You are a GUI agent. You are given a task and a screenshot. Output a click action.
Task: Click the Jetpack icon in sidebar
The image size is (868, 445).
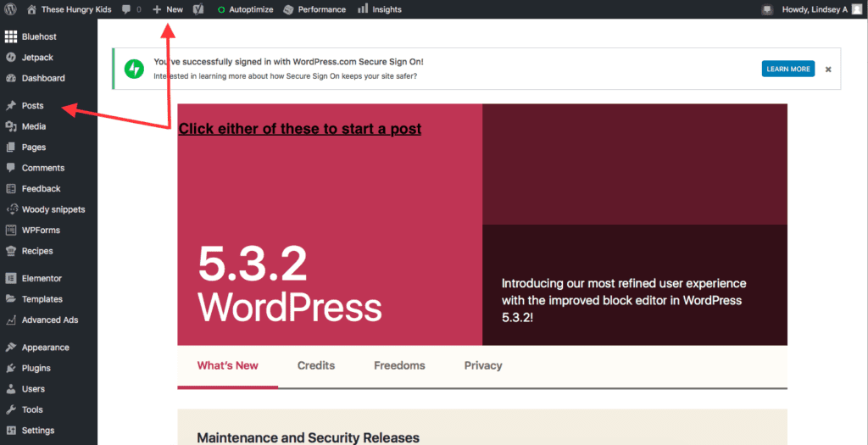pos(10,58)
